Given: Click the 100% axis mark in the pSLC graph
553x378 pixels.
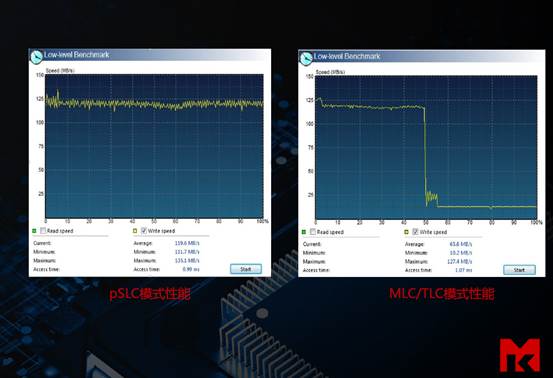Looking at the screenshot, I should [x=262, y=221].
